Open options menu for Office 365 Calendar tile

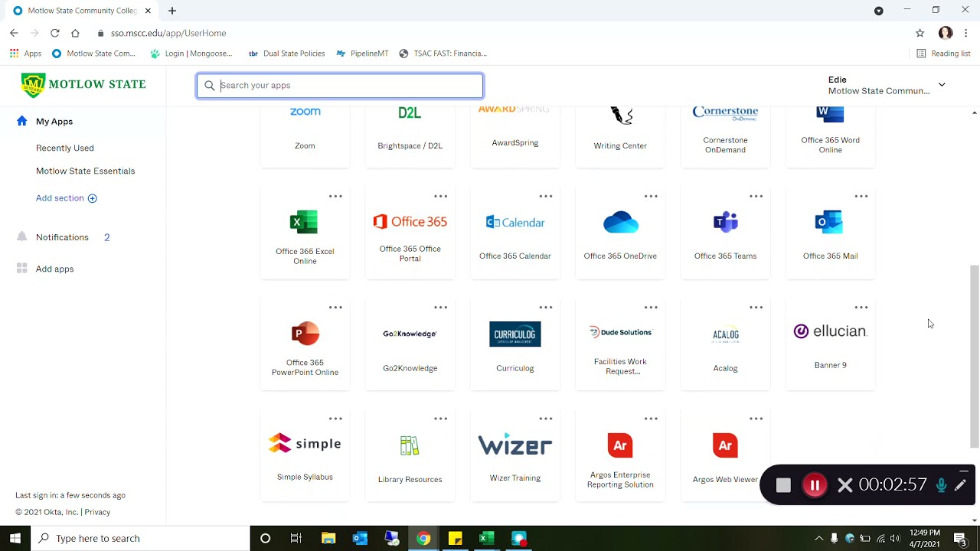546,197
